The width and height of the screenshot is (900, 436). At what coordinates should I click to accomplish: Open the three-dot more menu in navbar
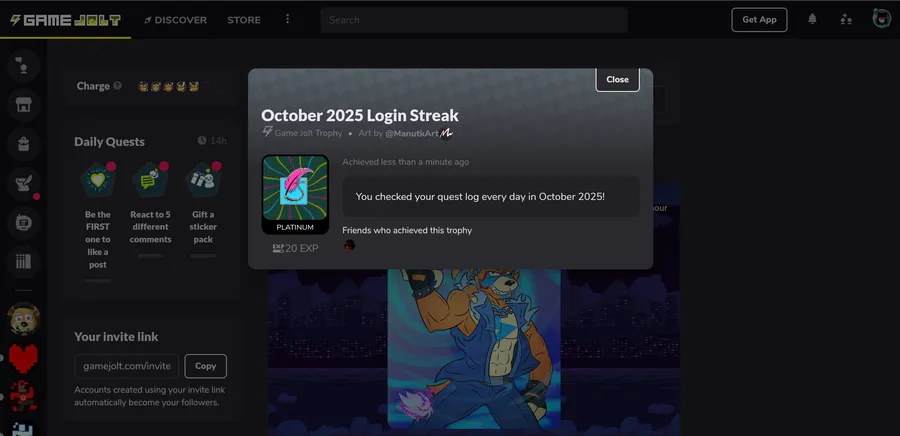coord(288,20)
